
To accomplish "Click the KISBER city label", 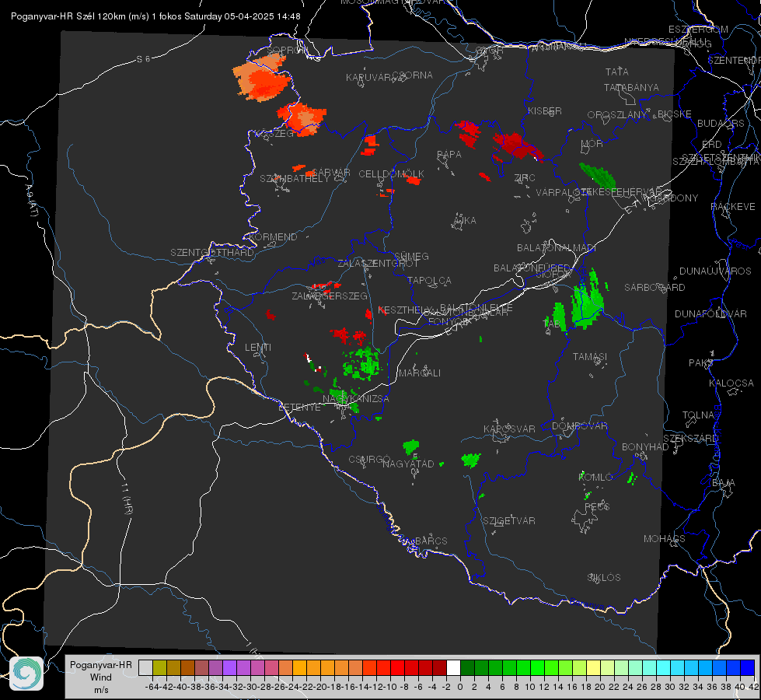I will click(x=545, y=110).
